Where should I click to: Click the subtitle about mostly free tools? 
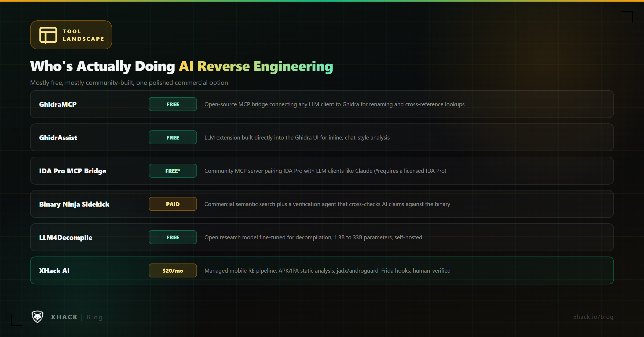coord(129,83)
